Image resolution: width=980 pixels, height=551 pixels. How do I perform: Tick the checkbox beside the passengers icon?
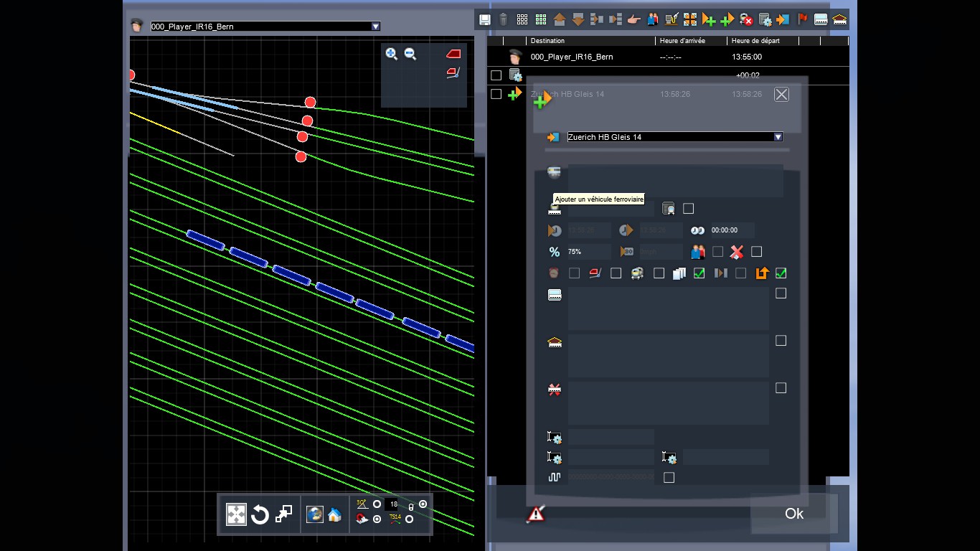pos(717,252)
